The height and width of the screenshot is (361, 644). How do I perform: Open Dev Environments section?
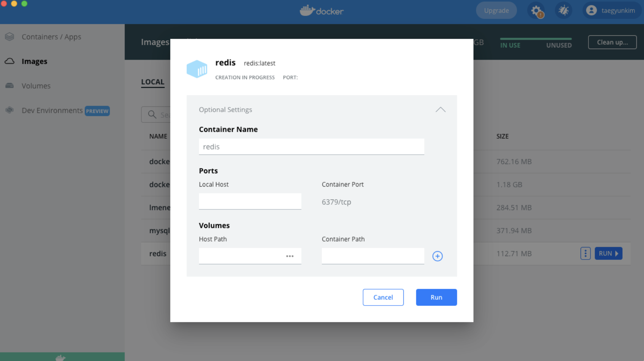click(52, 110)
